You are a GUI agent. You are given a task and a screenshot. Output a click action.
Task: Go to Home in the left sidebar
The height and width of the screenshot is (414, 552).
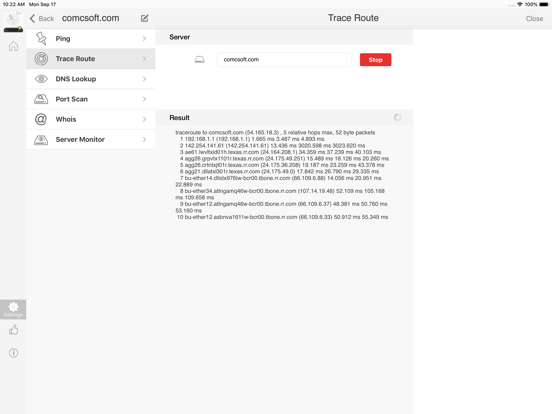click(x=13, y=46)
